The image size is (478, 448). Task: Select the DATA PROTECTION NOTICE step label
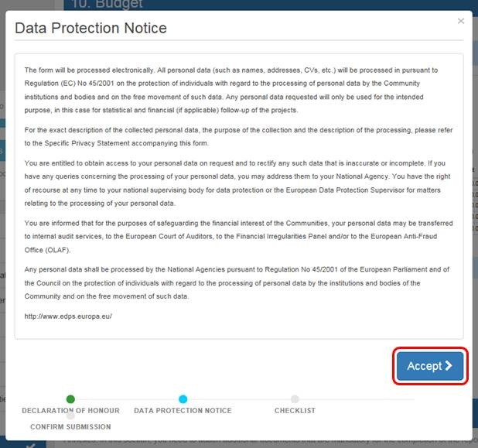point(183,410)
